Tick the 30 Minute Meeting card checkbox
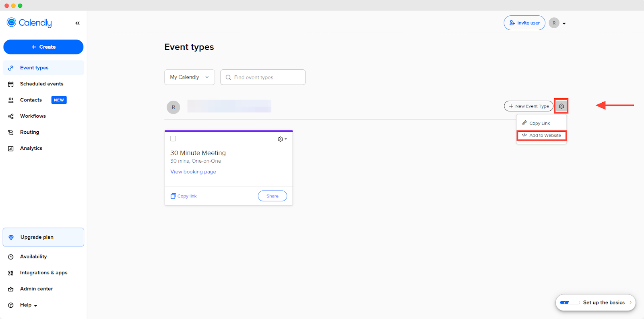Screen dimensions: 644x319 173,139
